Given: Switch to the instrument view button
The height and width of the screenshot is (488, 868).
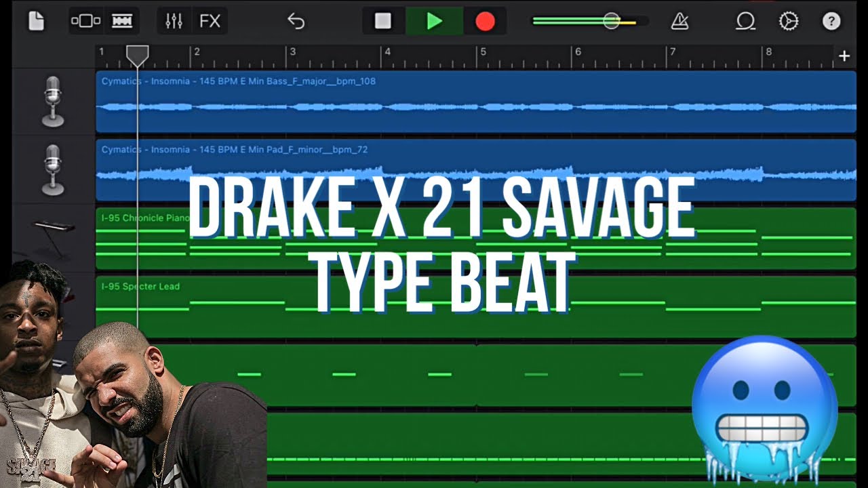Looking at the screenshot, I should tap(86, 21).
